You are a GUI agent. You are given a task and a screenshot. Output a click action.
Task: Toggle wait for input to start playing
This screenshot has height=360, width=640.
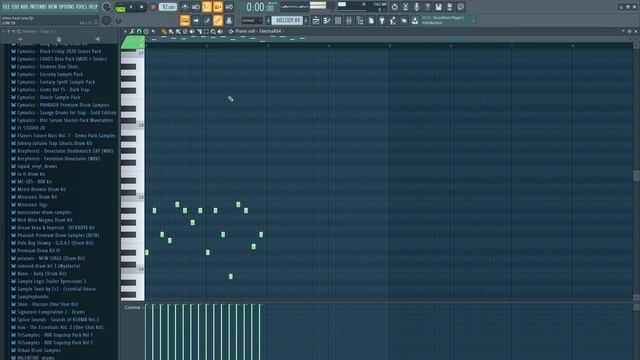pos(196,7)
